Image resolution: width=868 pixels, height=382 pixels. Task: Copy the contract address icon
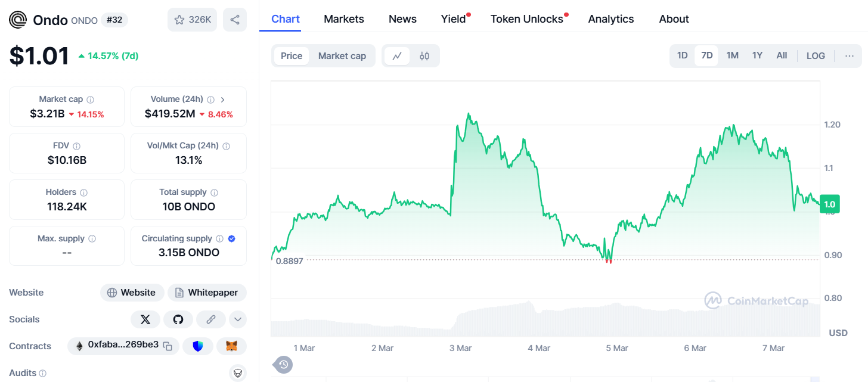coord(168,346)
